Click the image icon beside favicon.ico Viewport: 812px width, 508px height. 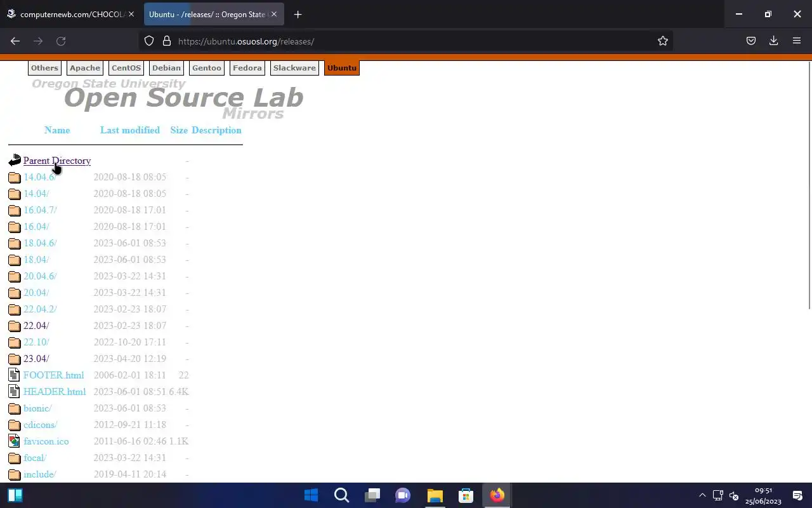(x=14, y=441)
